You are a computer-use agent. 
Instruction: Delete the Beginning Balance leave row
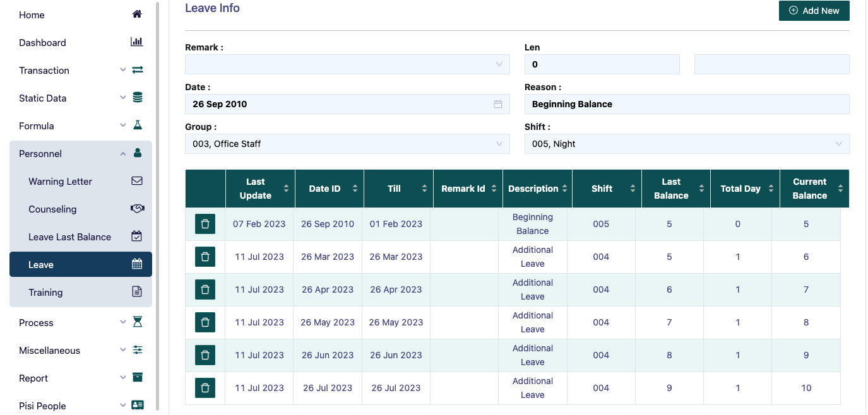click(x=205, y=224)
